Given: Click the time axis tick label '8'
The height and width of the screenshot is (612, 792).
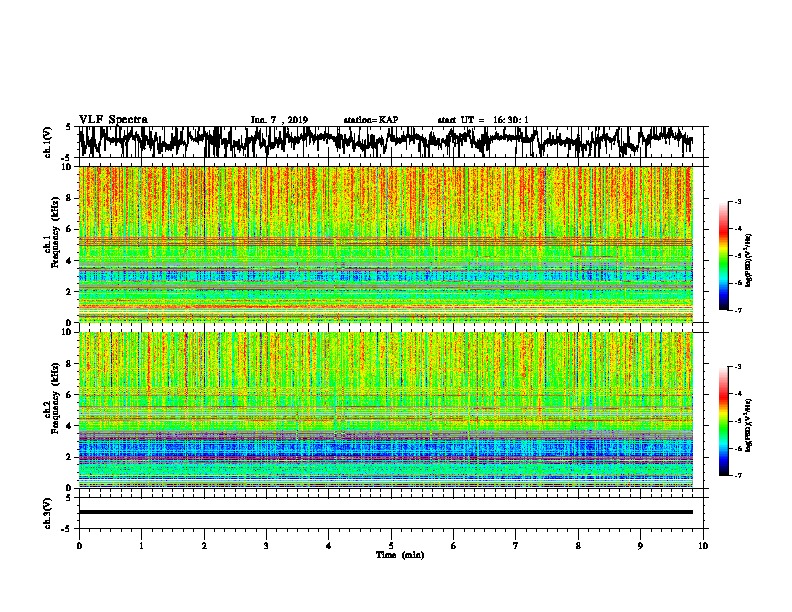Looking at the screenshot, I should (578, 546).
